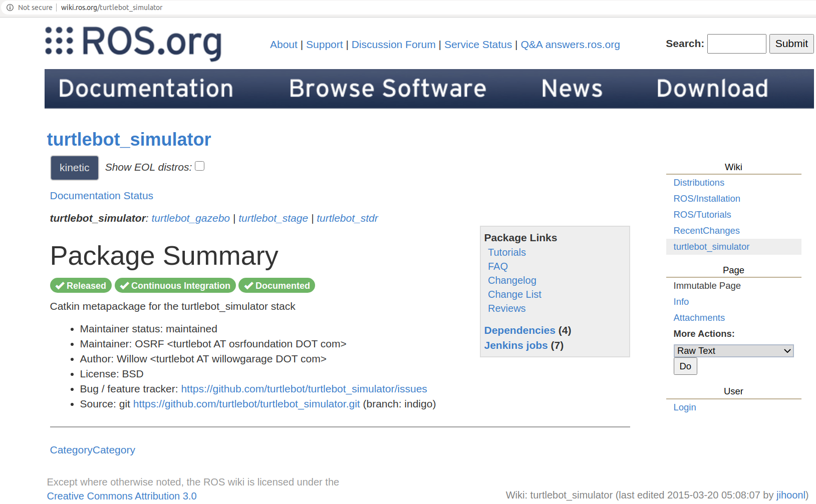This screenshot has width=816, height=504.
Task: Click the Do action button
Action: (x=685, y=366)
